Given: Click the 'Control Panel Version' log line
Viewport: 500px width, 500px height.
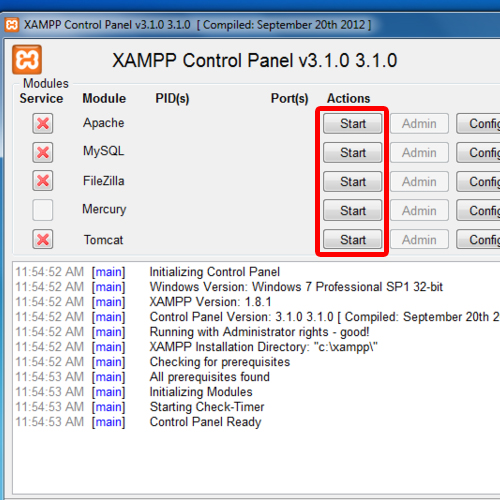Looking at the screenshot, I should pyautogui.click(x=324, y=317).
